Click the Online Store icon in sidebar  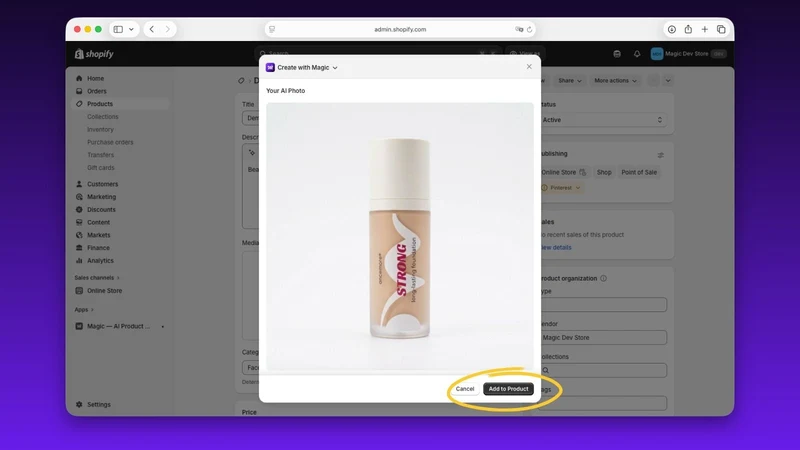click(79, 291)
